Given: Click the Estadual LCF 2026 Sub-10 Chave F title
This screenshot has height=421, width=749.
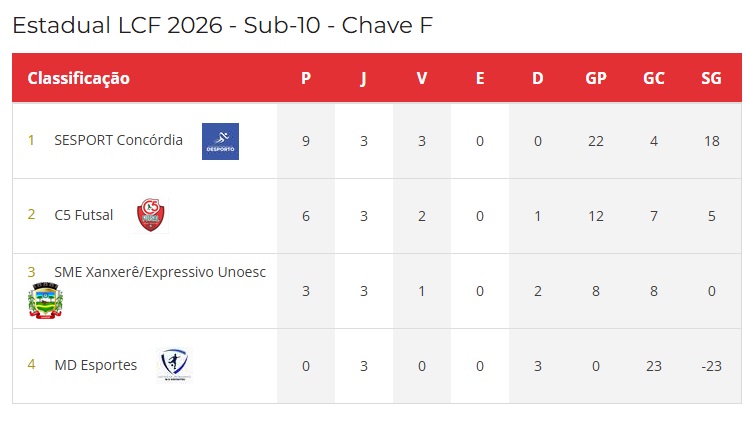Looking at the screenshot, I should 223,25.
